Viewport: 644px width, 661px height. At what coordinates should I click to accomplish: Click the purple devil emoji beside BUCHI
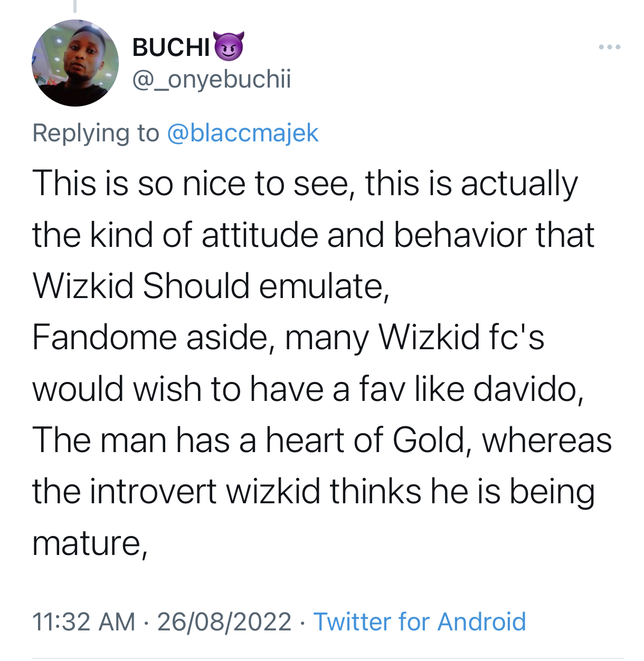point(228,46)
